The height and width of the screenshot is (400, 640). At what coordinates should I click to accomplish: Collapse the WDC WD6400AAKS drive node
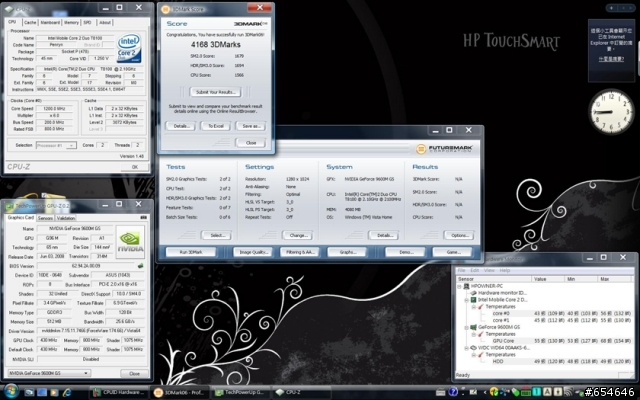(467, 348)
